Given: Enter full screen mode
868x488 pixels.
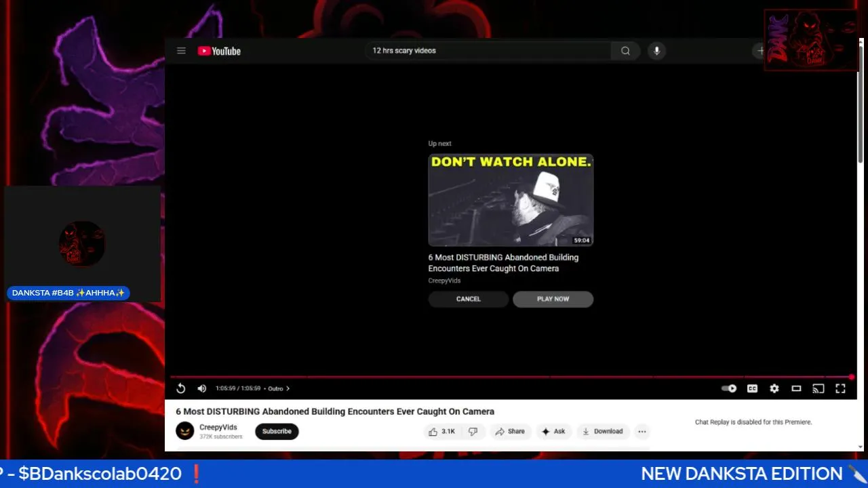Looking at the screenshot, I should [840, 388].
